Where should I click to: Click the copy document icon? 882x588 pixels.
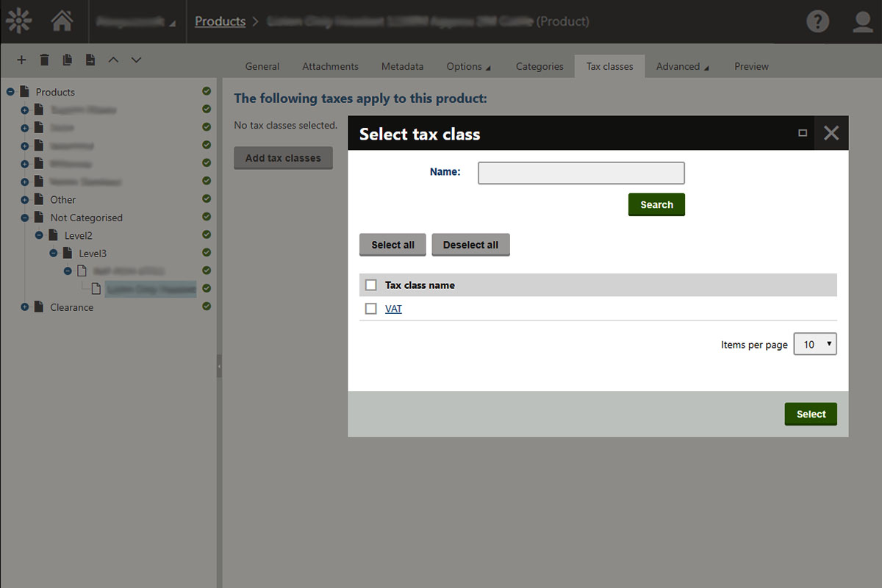click(67, 60)
